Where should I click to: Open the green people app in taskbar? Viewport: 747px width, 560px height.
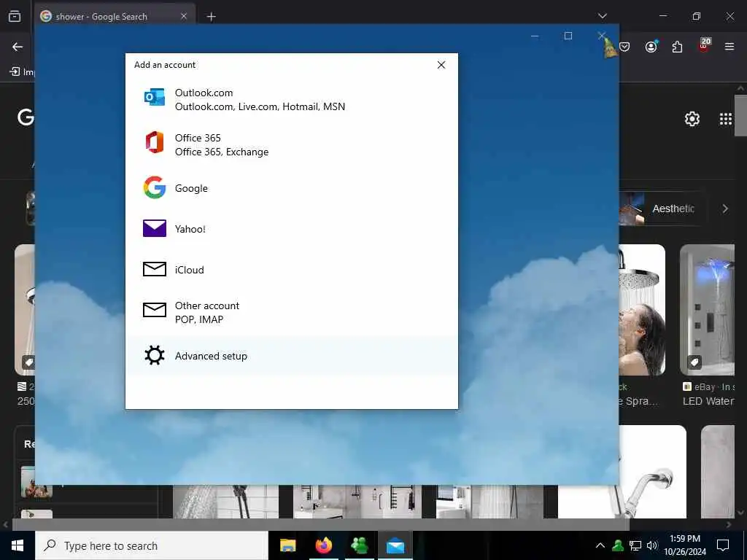coord(359,545)
